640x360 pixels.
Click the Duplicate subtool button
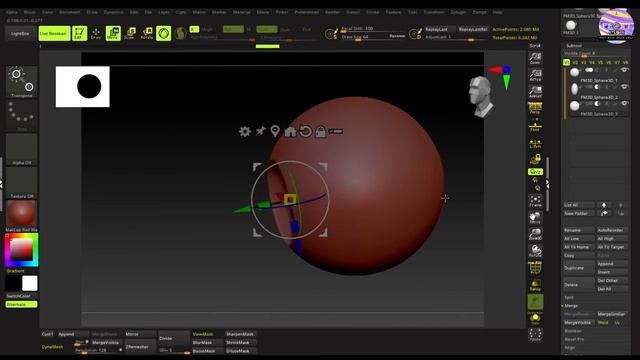(578, 268)
